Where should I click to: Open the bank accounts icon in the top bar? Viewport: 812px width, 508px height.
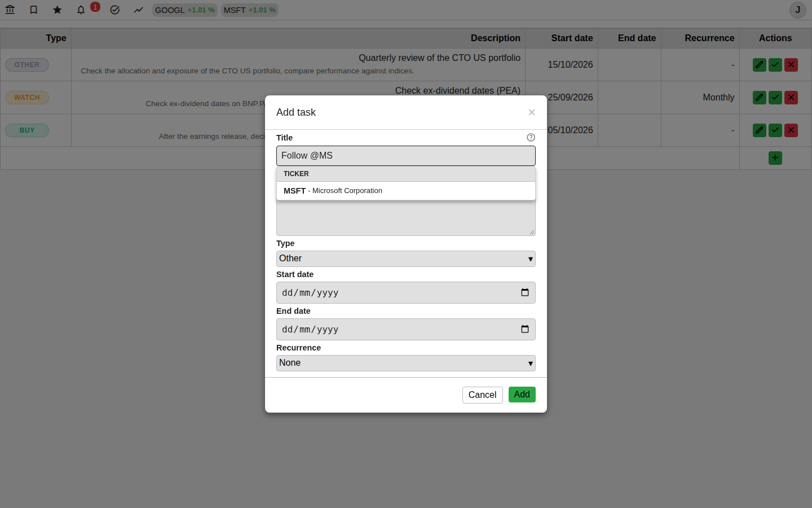[x=10, y=10]
